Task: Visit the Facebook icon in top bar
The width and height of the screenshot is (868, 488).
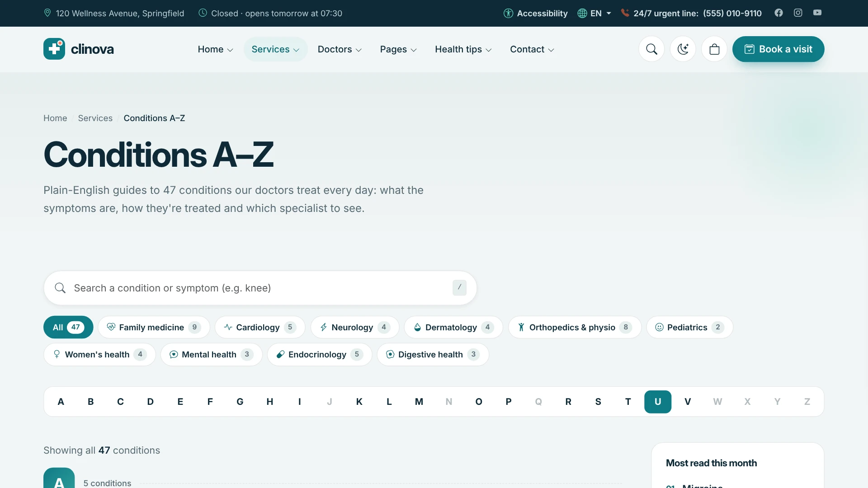Action: pos(778,13)
